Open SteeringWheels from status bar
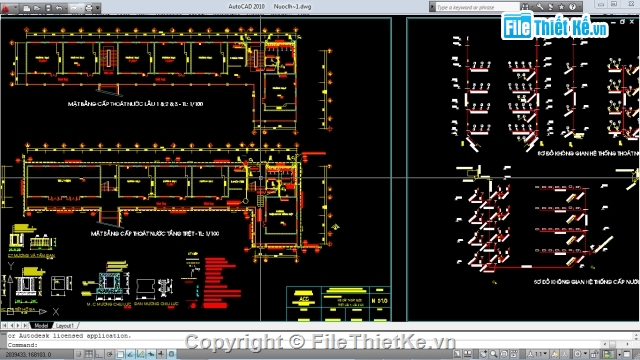The width and height of the screenshot is (640, 360). coord(504,354)
